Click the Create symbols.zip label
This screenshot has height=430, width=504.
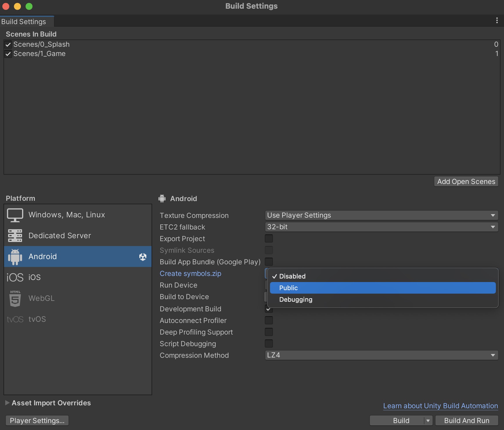coord(190,274)
